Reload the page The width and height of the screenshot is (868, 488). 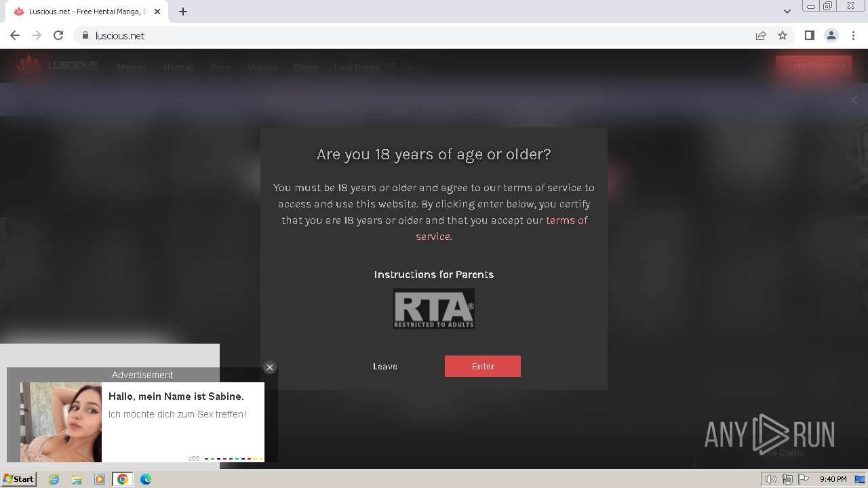click(58, 35)
